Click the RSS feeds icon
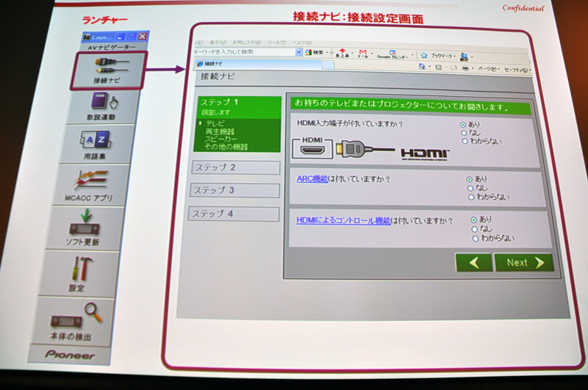This screenshot has width=588, height=390. click(438, 67)
